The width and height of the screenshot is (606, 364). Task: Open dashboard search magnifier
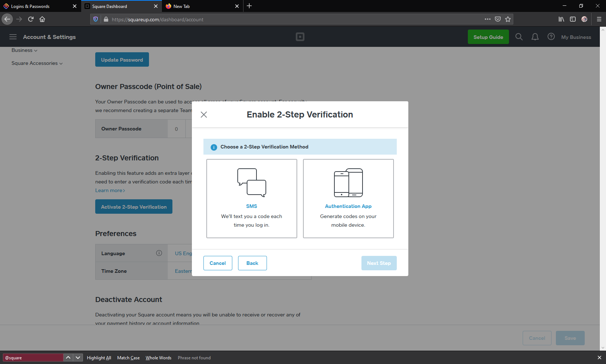[519, 37]
